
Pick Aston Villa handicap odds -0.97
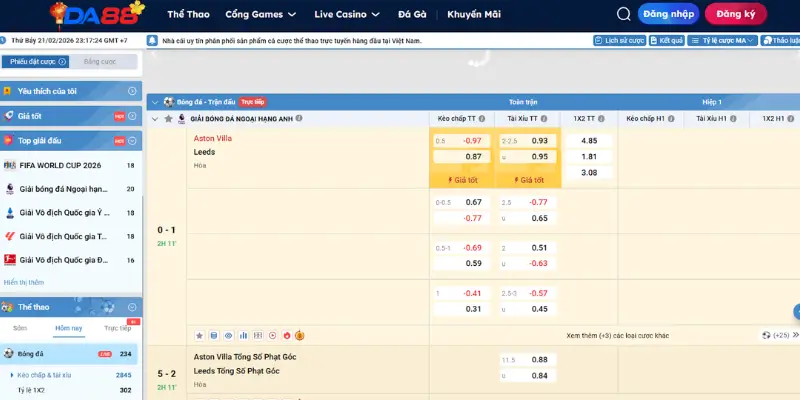tap(472, 141)
